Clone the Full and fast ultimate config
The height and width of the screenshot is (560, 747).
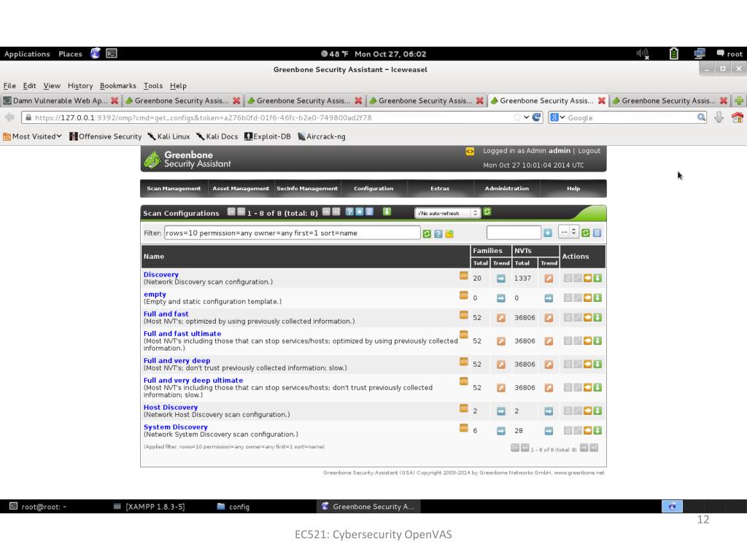click(587, 341)
